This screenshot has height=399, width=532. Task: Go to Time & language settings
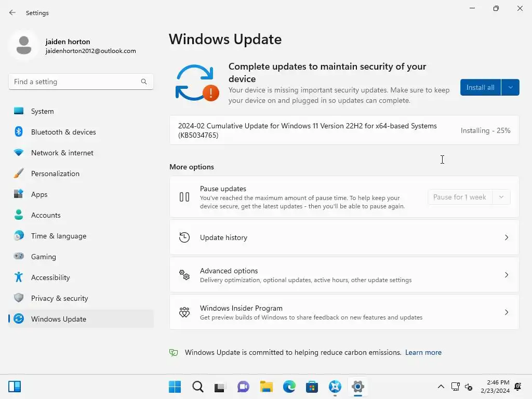(81, 236)
